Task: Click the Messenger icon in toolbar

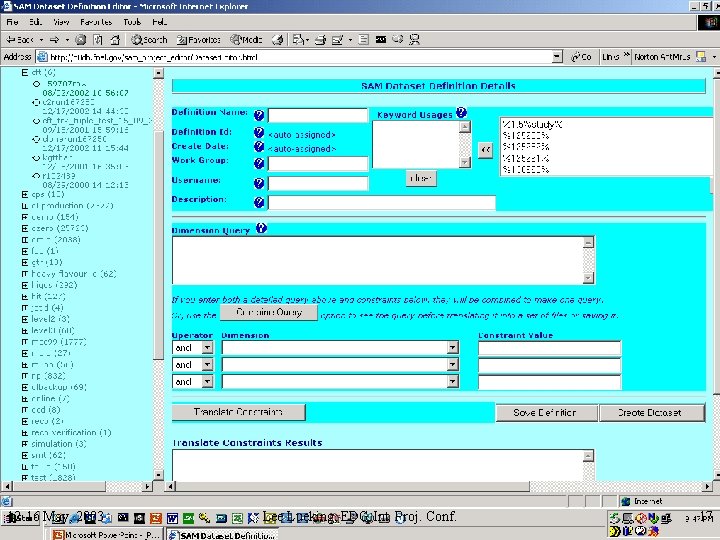Action: tap(414, 40)
